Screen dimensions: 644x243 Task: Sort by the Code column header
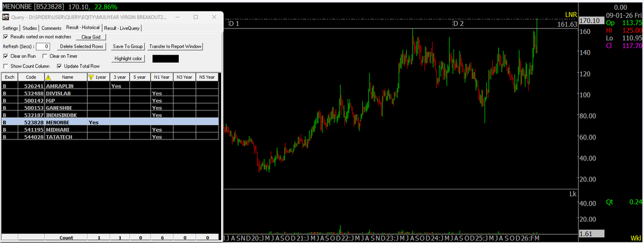[x=31, y=77]
